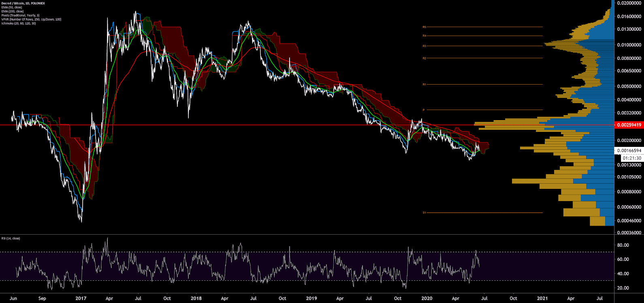The image size is (644, 303).
Task: Click the 0.00650000 price axis label
Action: pos(629,71)
